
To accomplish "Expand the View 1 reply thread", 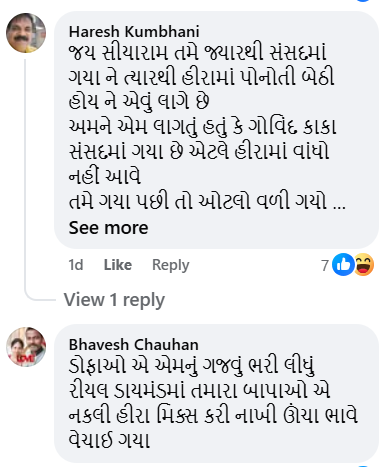I will [x=114, y=300].
